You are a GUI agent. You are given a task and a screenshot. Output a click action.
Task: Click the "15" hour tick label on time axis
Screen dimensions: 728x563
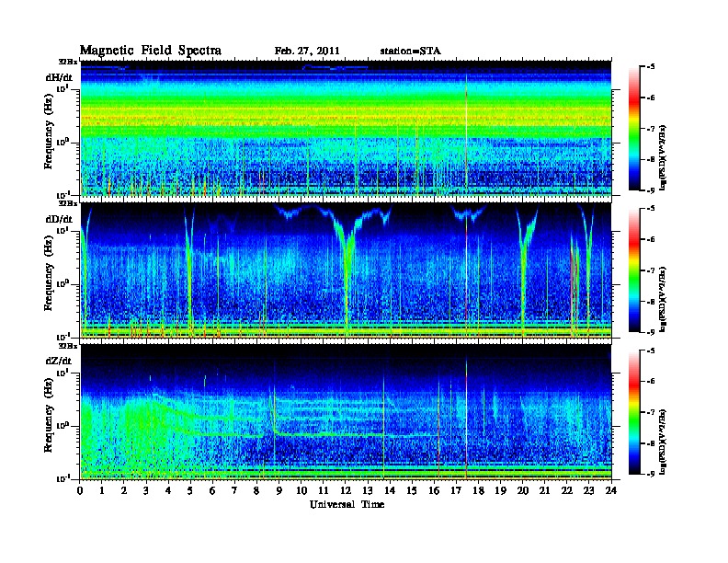pos(412,490)
